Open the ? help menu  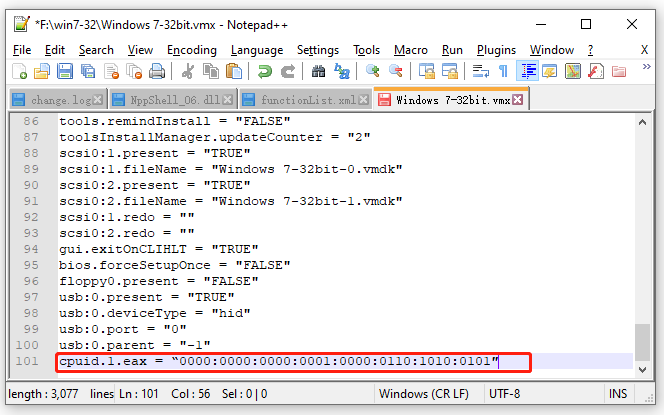pyautogui.click(x=590, y=50)
